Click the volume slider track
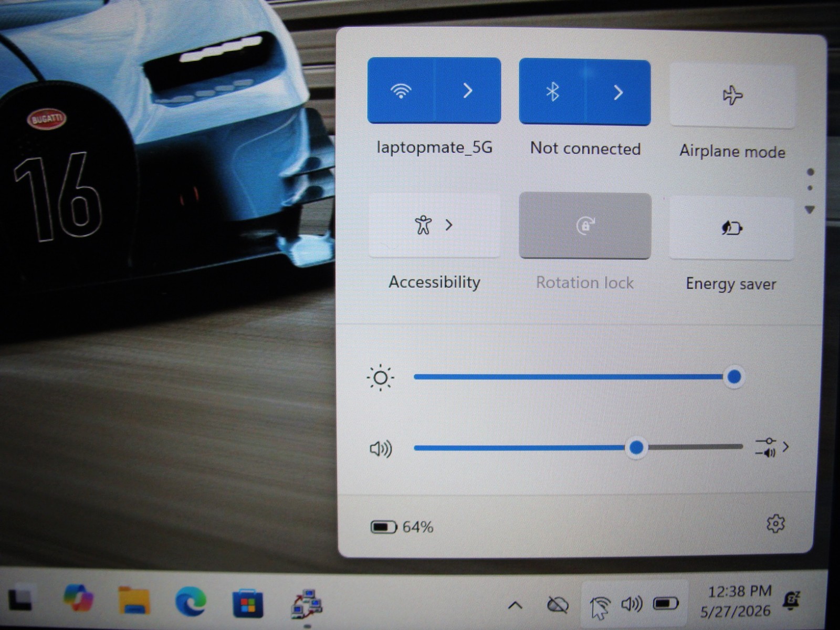840x630 pixels. tap(578, 447)
